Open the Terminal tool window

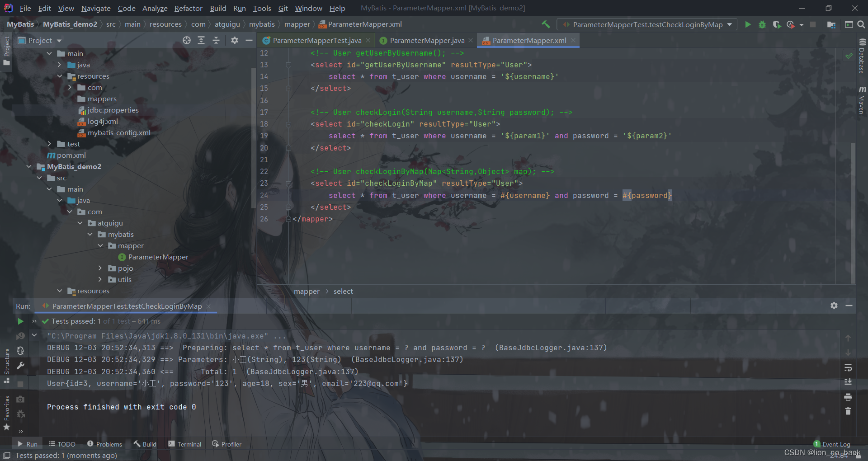[x=184, y=444]
